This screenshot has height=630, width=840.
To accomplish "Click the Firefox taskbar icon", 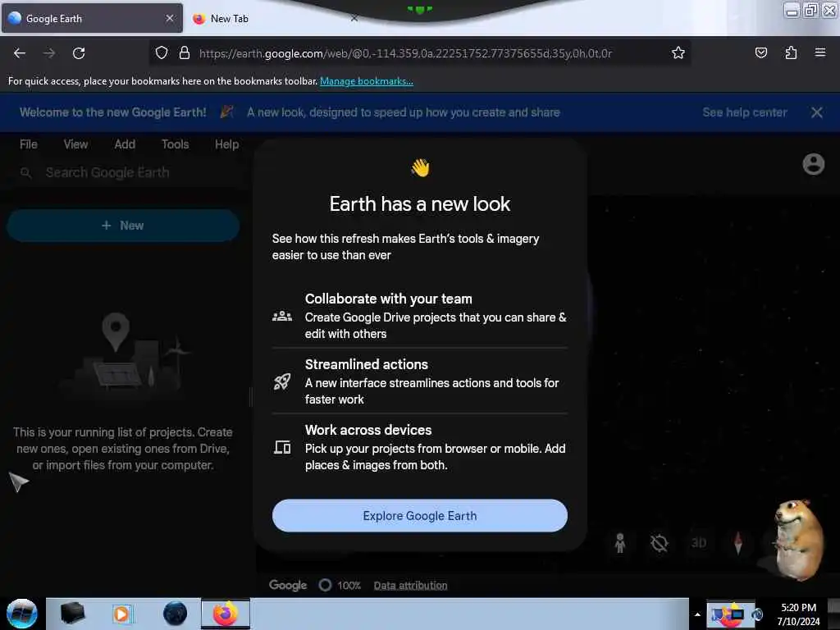I will pyautogui.click(x=226, y=614).
